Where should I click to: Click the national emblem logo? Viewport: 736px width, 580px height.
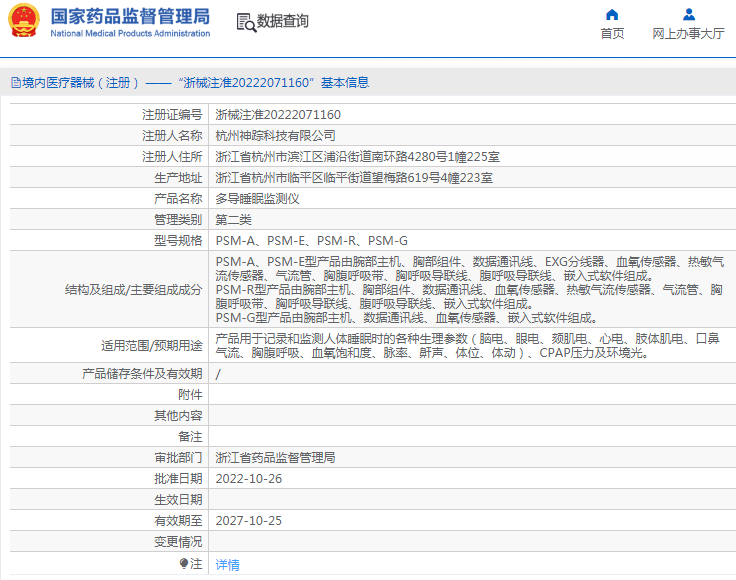[24, 21]
